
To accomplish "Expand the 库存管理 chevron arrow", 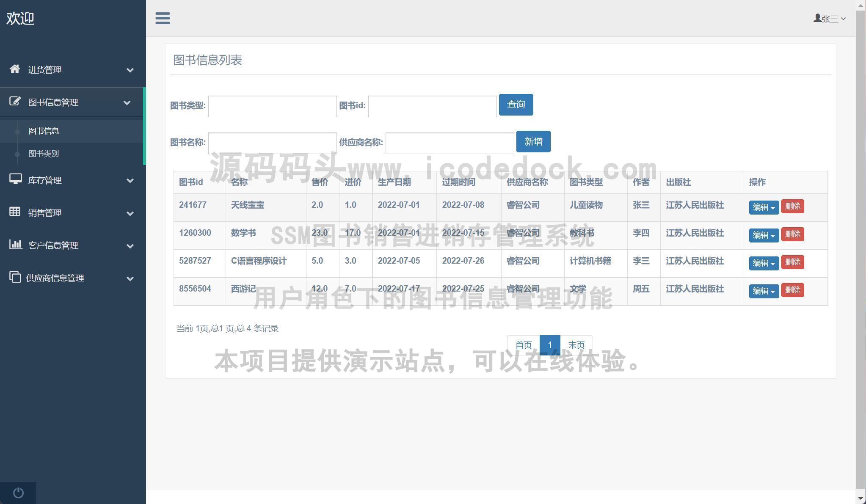I will coord(130,181).
